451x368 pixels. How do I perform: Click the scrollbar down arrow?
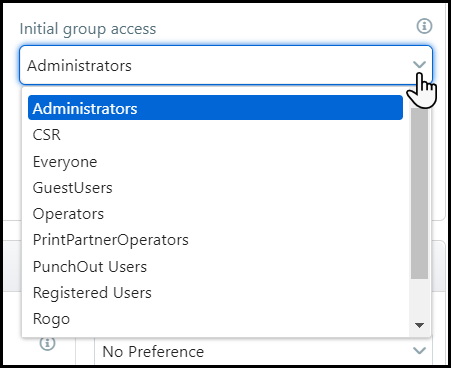click(419, 325)
